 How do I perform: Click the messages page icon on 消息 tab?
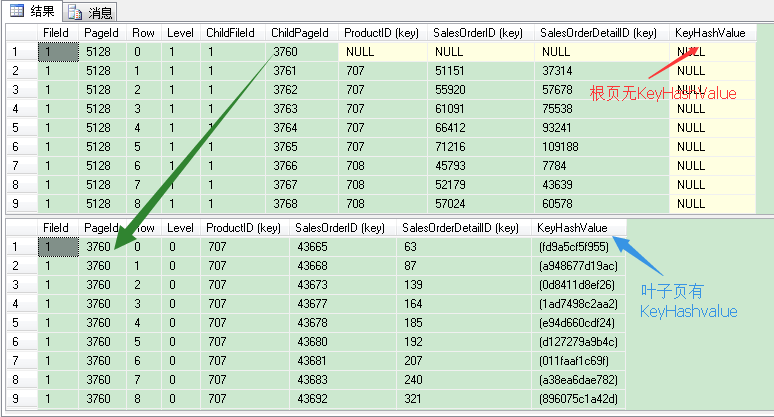75,12
